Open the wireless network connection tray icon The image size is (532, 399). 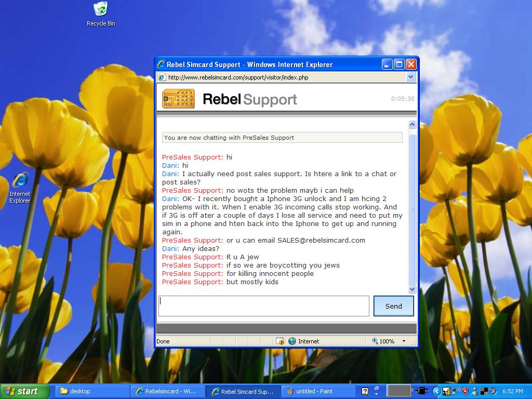[456, 391]
